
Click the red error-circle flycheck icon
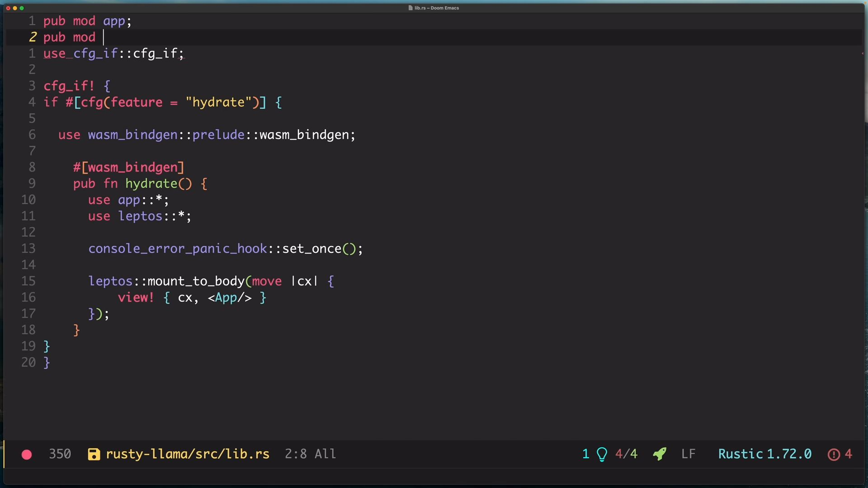834,455
